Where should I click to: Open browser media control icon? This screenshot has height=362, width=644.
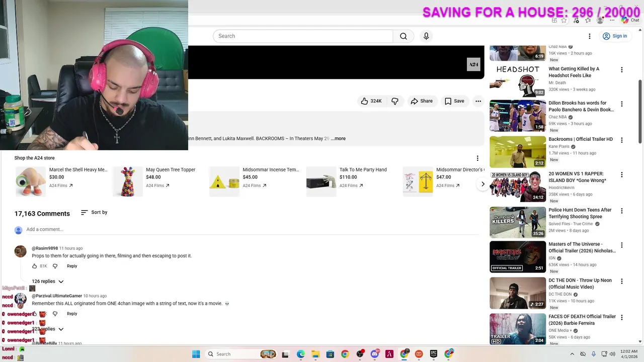point(576,20)
